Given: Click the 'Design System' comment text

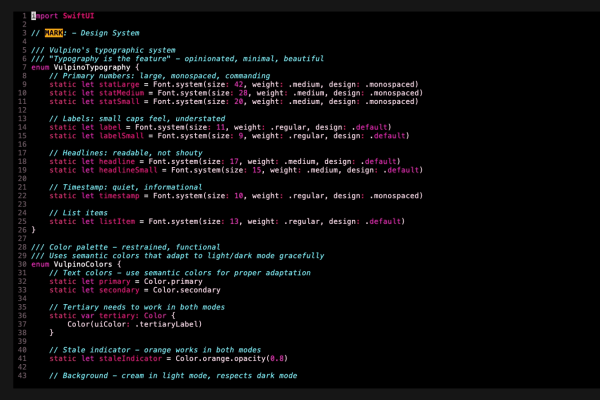Looking at the screenshot, I should click(110, 33).
